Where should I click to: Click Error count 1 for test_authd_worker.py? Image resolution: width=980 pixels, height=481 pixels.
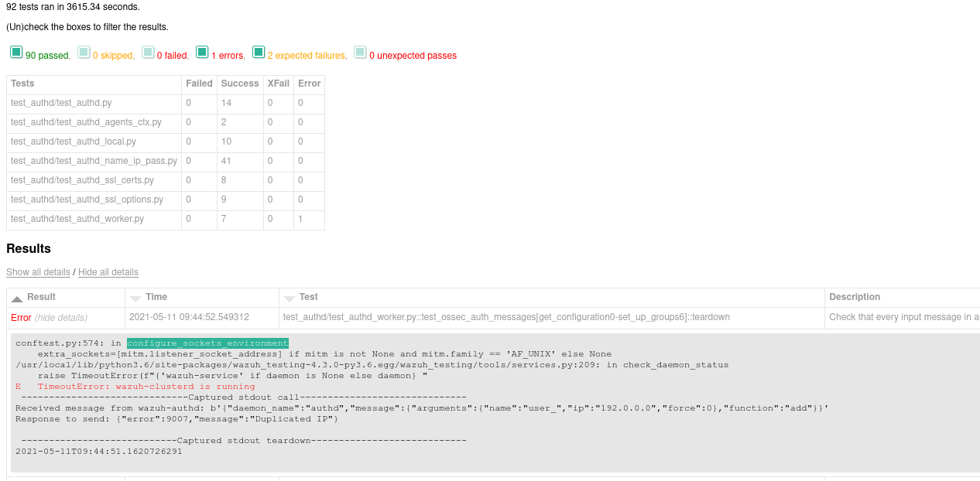click(x=300, y=219)
